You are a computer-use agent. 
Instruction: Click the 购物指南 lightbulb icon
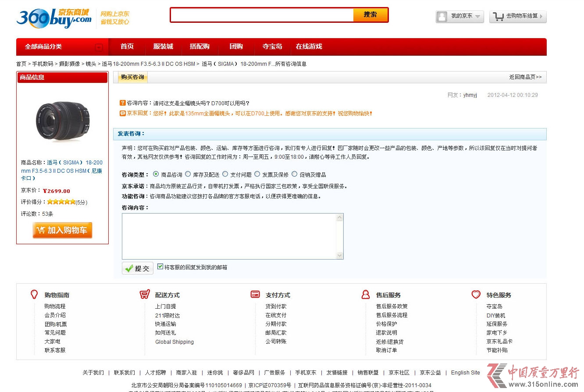pyautogui.click(x=34, y=294)
